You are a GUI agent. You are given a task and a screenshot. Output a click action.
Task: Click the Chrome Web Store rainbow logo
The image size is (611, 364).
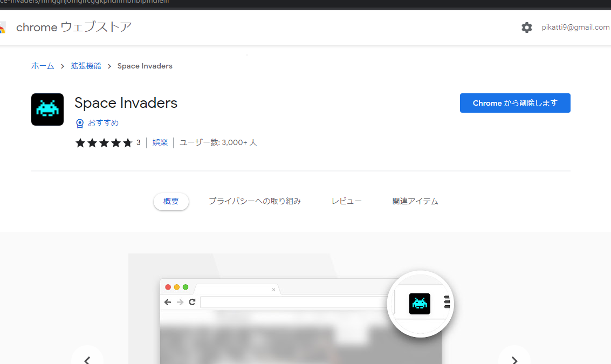coord(2,28)
